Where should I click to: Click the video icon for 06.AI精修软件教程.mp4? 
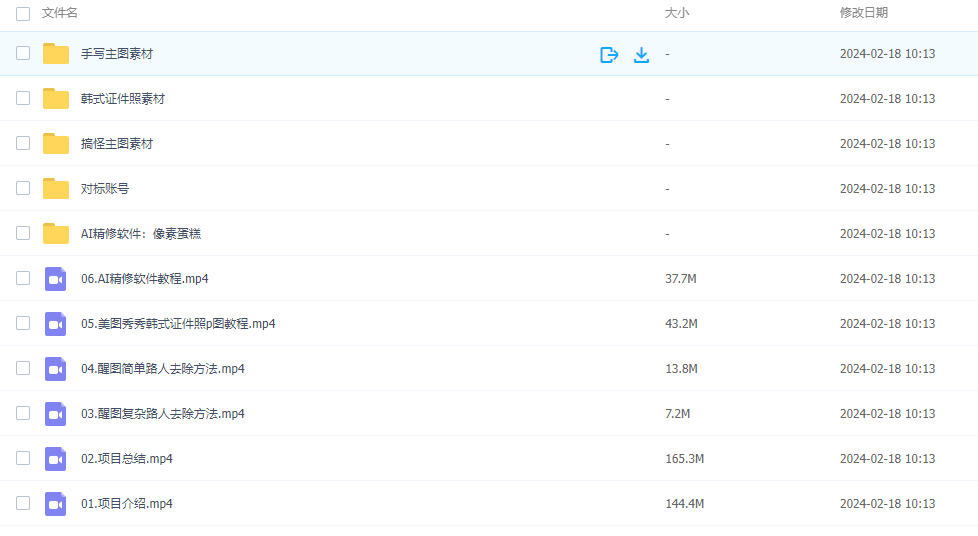56,279
